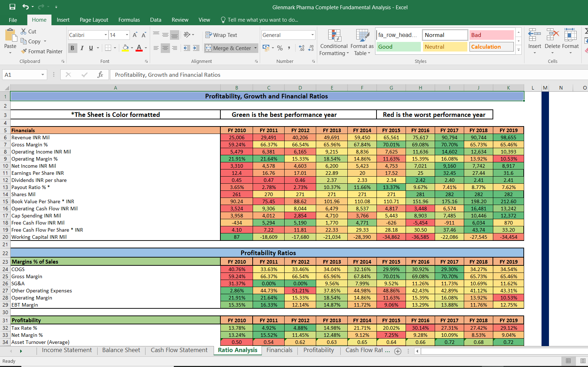Image resolution: width=588 pixels, height=367 pixels.
Task: Click the Cut scissors icon
Action: 24,31
